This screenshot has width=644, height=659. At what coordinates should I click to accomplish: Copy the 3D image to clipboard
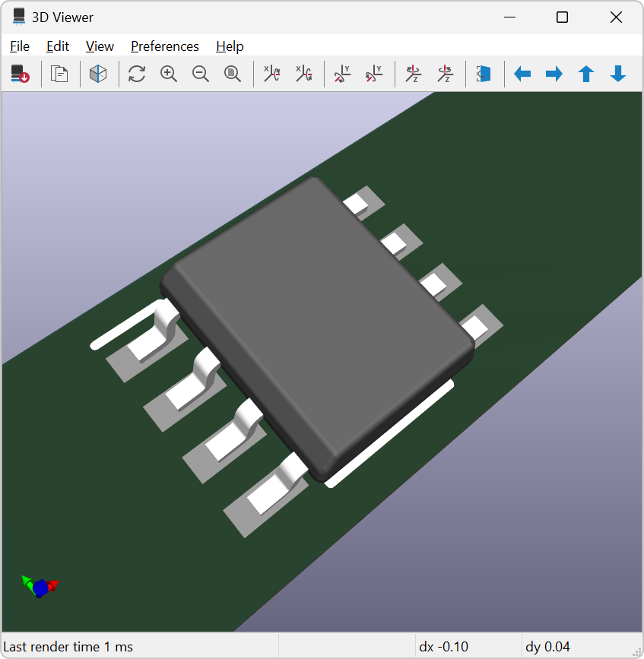[59, 74]
